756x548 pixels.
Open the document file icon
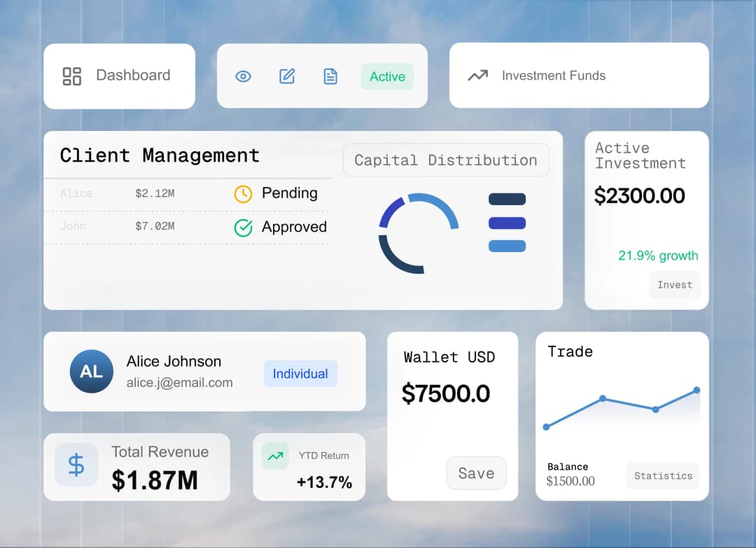[x=330, y=76]
